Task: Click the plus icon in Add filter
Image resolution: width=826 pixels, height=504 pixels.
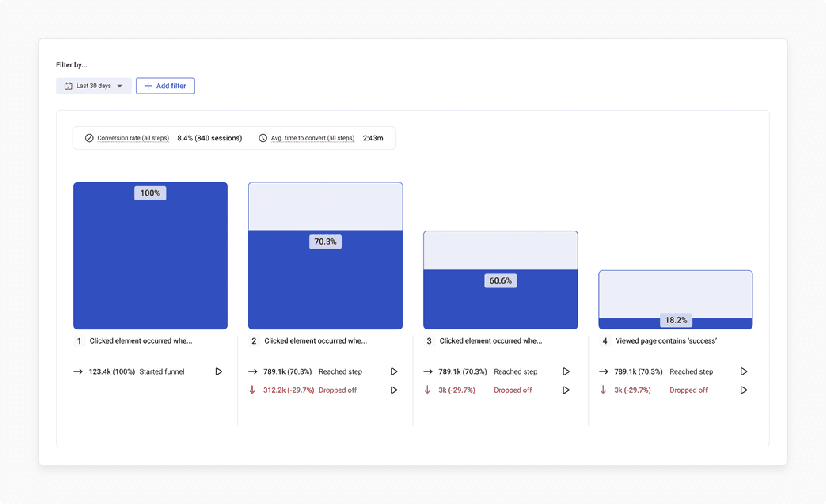Action: (x=148, y=86)
